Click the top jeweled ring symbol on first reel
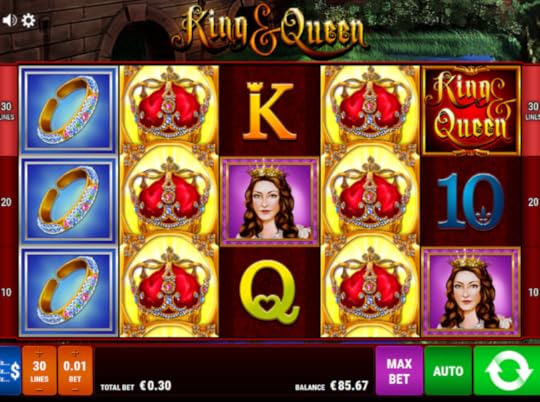540x402 pixels. pyautogui.click(x=69, y=111)
